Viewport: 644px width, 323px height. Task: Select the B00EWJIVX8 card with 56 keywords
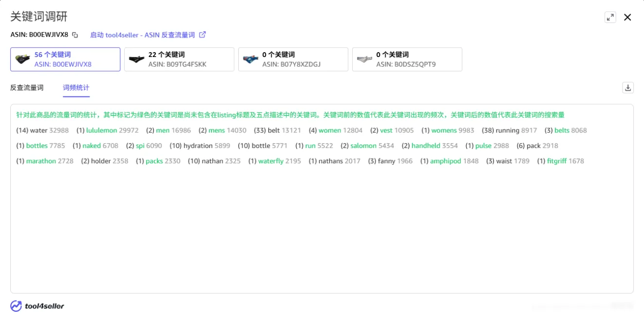point(65,59)
